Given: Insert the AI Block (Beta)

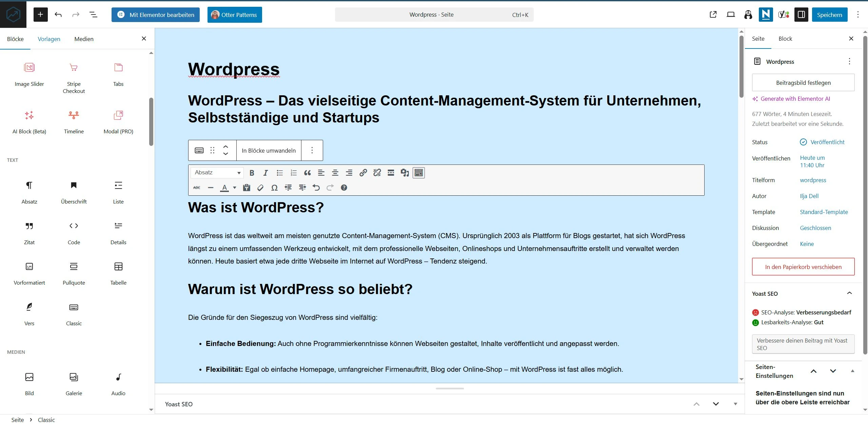Looking at the screenshot, I should 29,122.
